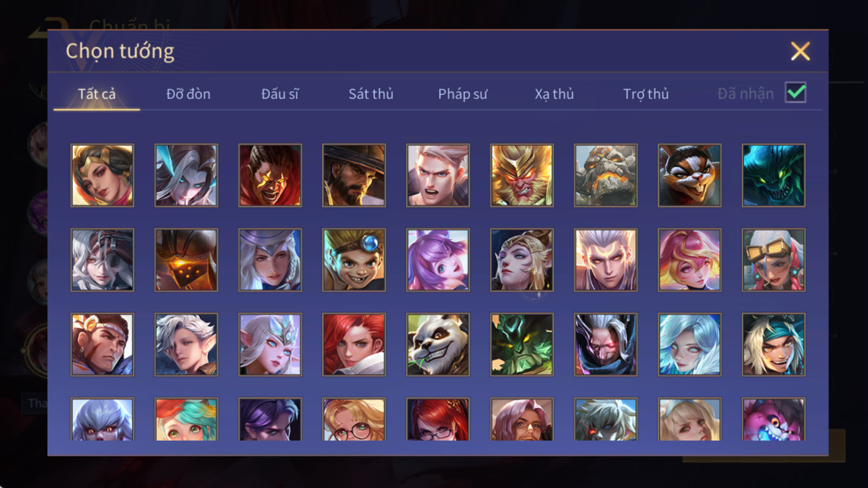Toggle the Đã nhận checkbox
The image size is (868, 488).
tap(795, 93)
